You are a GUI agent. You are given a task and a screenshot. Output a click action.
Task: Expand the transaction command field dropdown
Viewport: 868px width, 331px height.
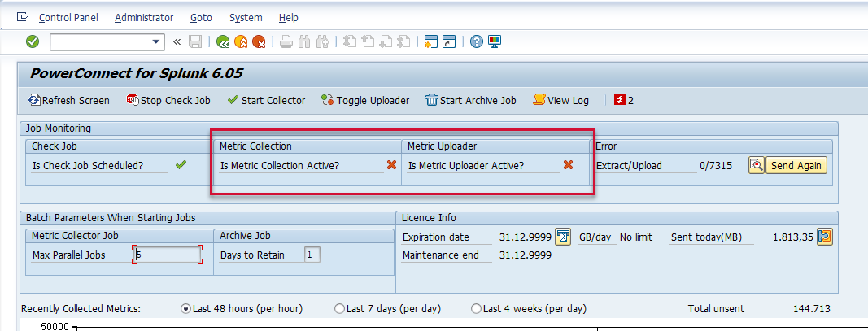157,41
